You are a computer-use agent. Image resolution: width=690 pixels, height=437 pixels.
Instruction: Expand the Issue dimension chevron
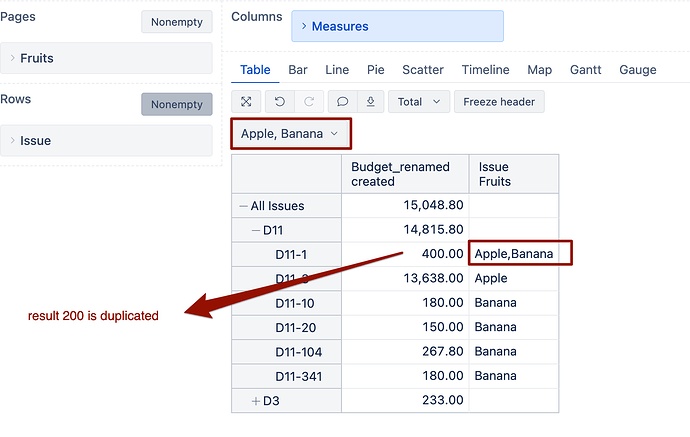click(12, 140)
